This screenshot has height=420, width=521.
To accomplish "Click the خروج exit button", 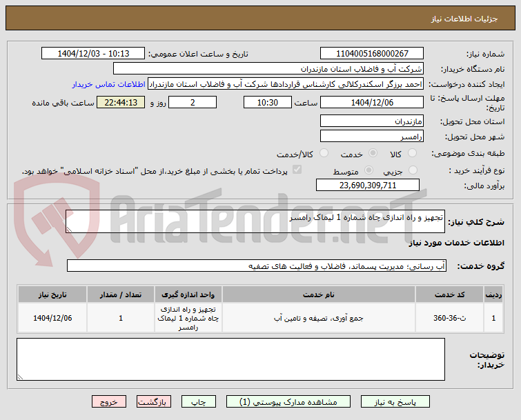I will click(x=109, y=401).
